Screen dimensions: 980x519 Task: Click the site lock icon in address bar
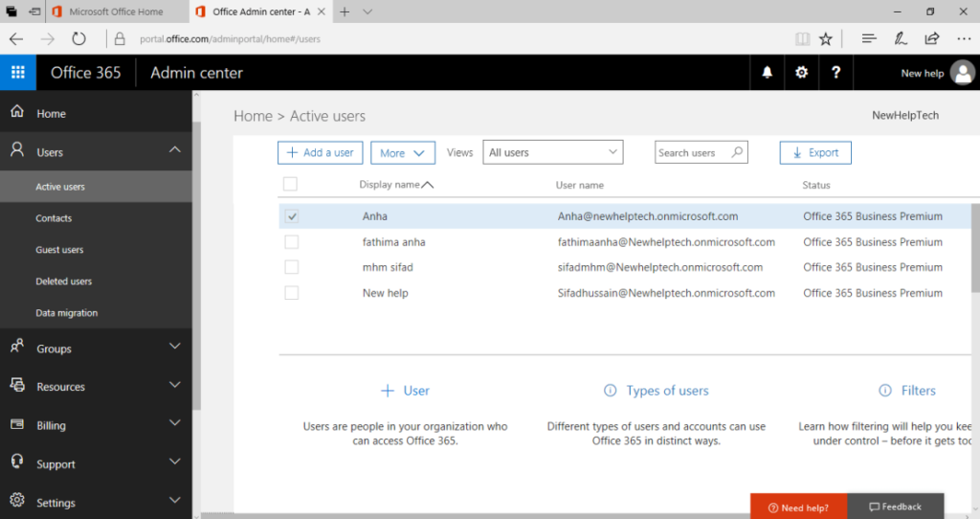click(x=120, y=38)
